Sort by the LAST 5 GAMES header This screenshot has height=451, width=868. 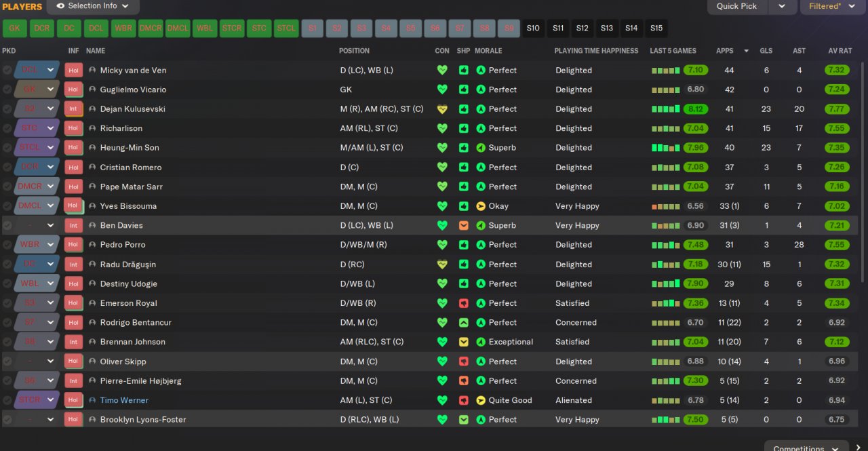tap(673, 51)
